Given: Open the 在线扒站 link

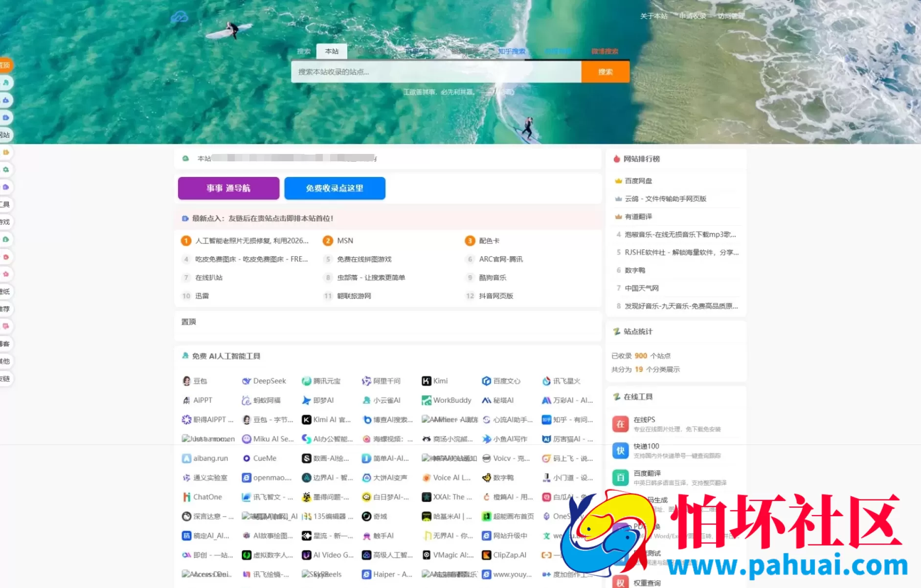Looking at the screenshot, I should point(209,278).
